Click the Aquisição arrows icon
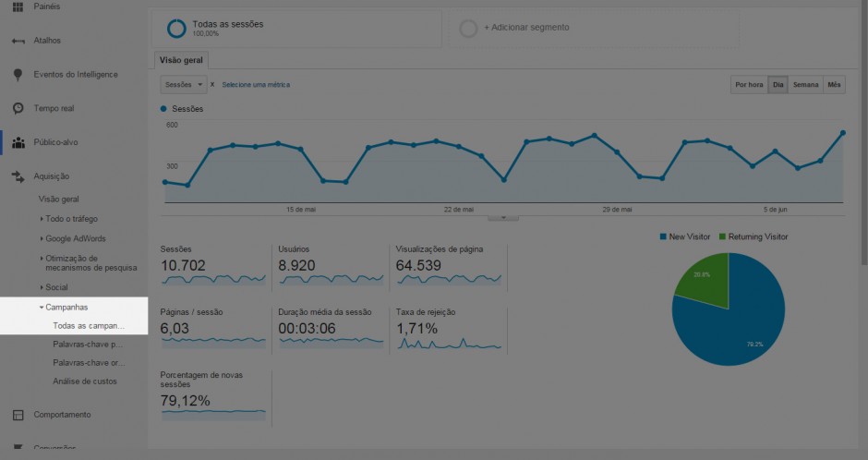This screenshot has height=460, width=868. coord(18,176)
